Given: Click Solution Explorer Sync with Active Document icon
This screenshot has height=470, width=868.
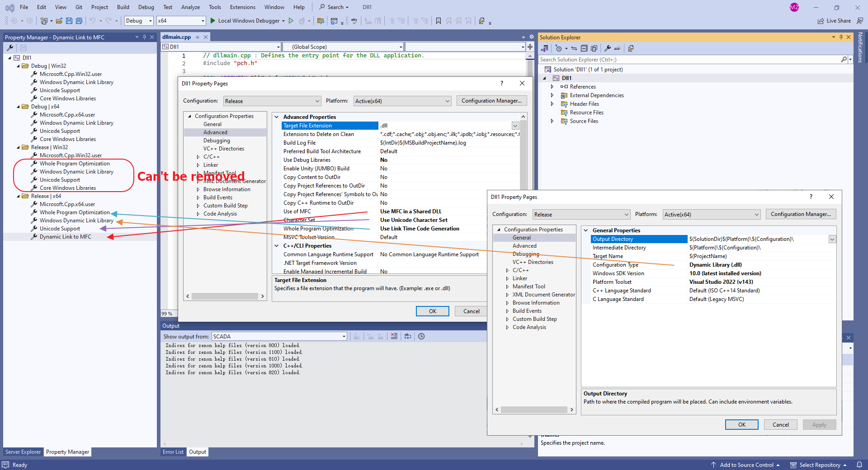Looking at the screenshot, I should 574,48.
